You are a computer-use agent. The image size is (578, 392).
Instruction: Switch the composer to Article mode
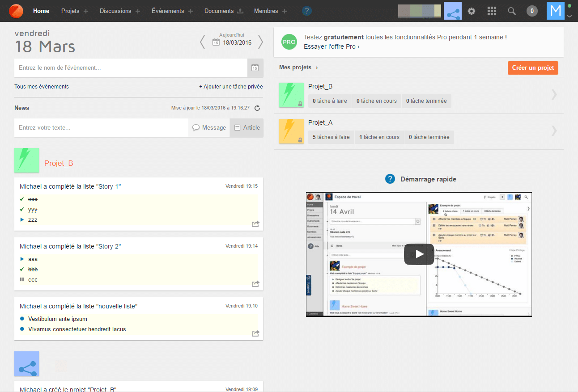[x=246, y=127]
